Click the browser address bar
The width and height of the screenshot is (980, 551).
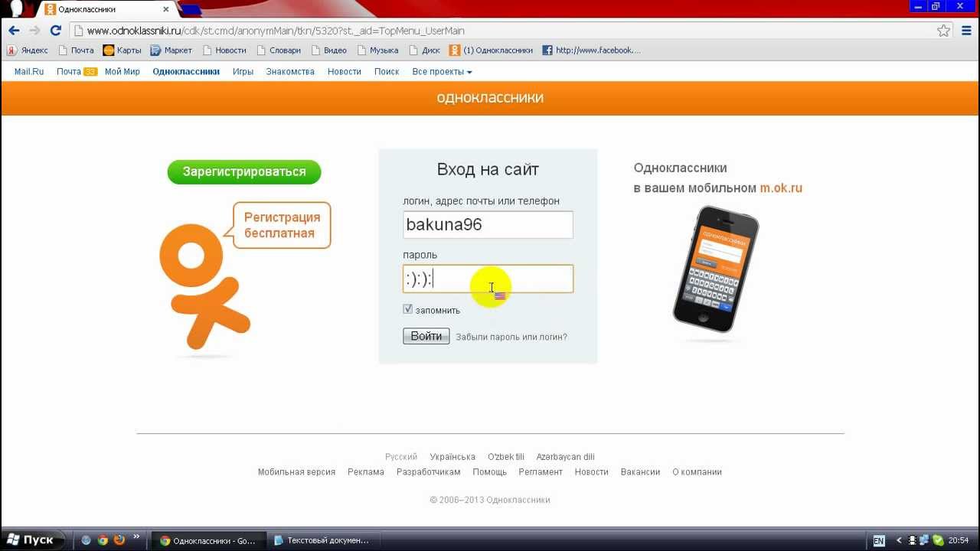[x=501, y=31]
